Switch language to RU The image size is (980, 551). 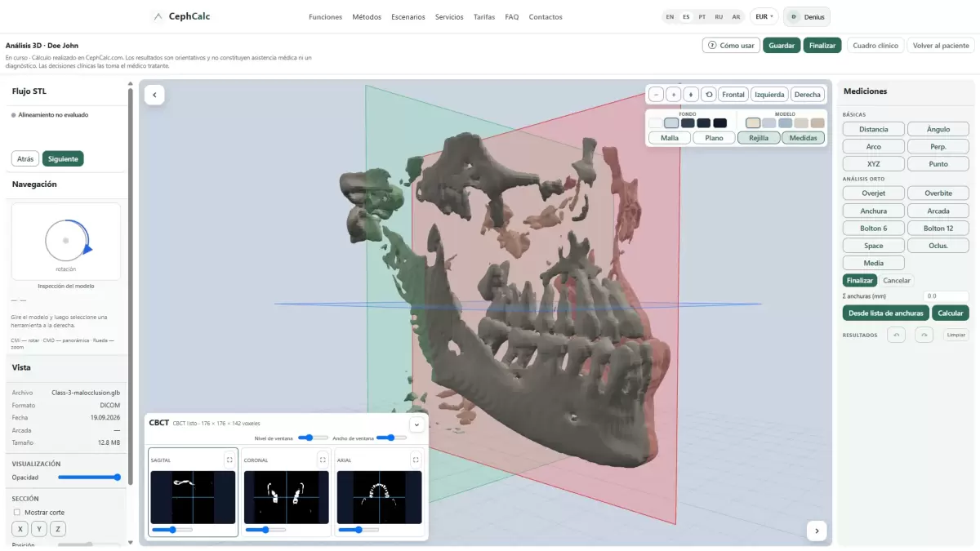(719, 16)
